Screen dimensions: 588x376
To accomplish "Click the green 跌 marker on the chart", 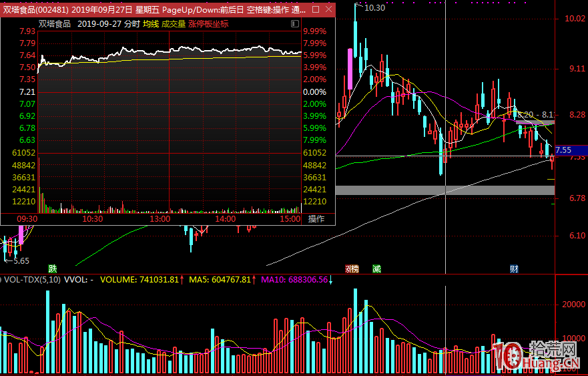I will coord(53,268).
